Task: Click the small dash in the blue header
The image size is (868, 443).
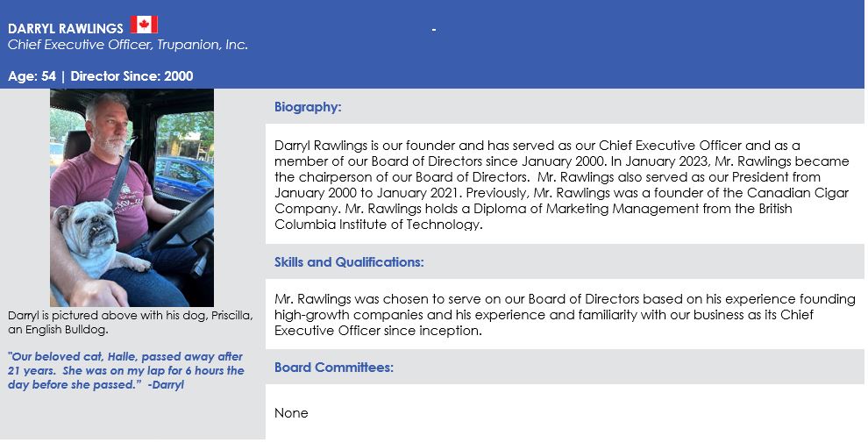Action: coord(433,31)
